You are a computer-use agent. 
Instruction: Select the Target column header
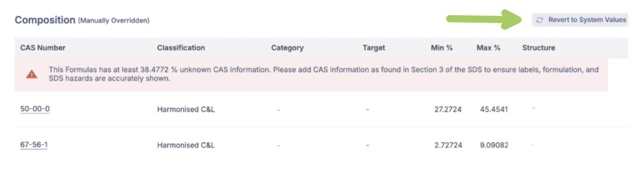[x=374, y=48]
